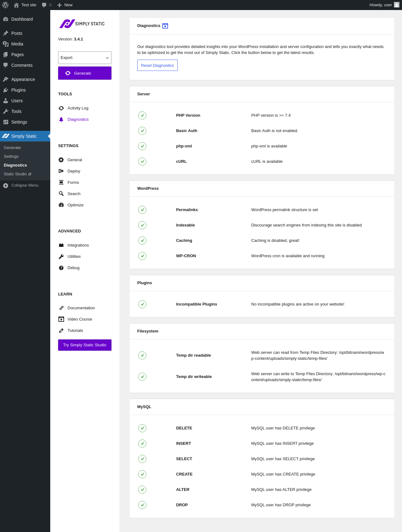Open the Pages menu item
Image resolution: width=402 pixels, height=532 pixels.
25,55
